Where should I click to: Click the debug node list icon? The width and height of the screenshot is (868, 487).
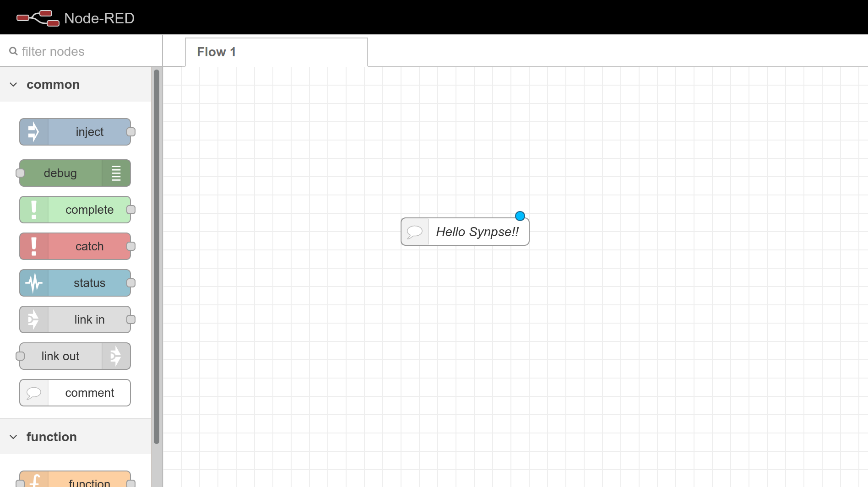click(x=116, y=173)
